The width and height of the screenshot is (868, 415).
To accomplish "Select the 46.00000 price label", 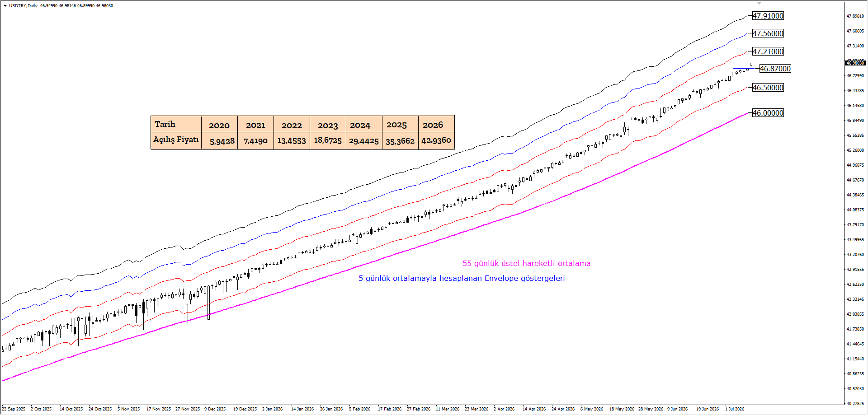I will (768, 113).
